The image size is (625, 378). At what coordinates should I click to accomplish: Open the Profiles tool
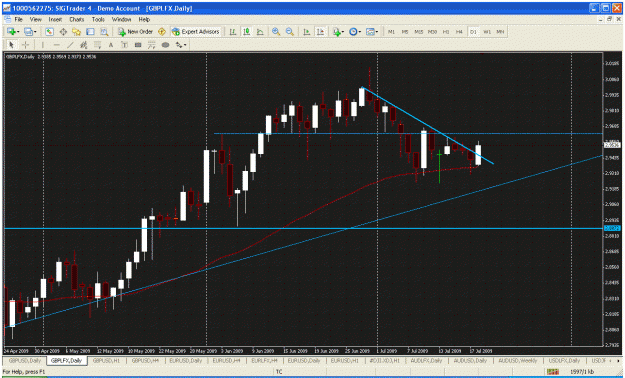click(28, 32)
